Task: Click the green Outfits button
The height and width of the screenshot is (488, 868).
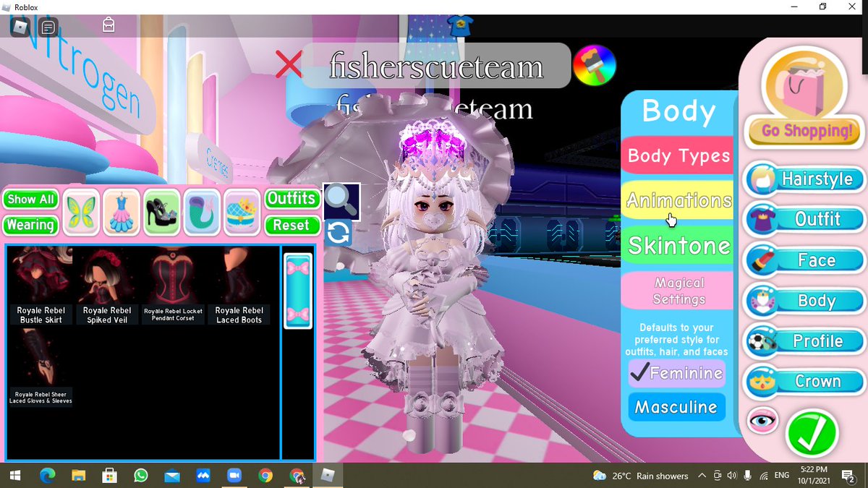Action: pos(292,198)
